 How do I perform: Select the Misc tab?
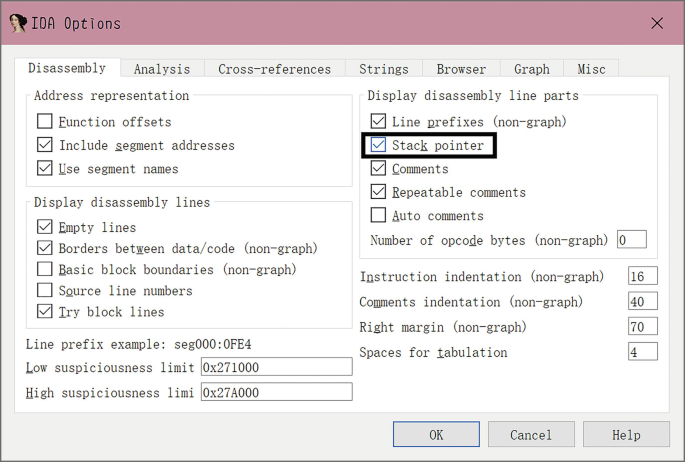tap(591, 69)
